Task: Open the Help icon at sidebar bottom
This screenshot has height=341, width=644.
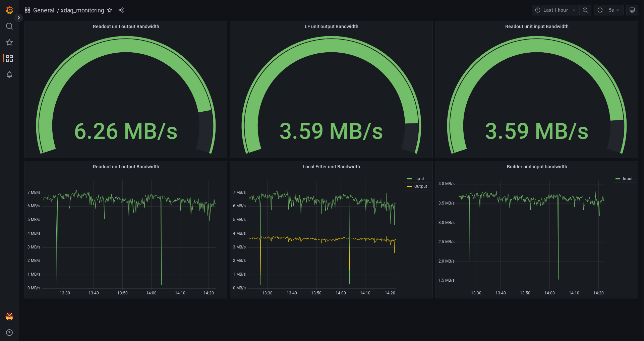Action: click(x=9, y=332)
